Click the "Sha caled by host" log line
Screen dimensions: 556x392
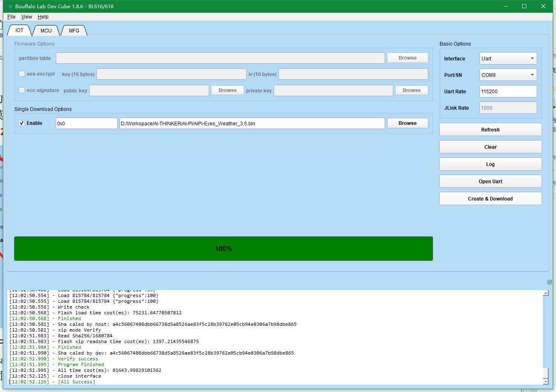pos(153,324)
